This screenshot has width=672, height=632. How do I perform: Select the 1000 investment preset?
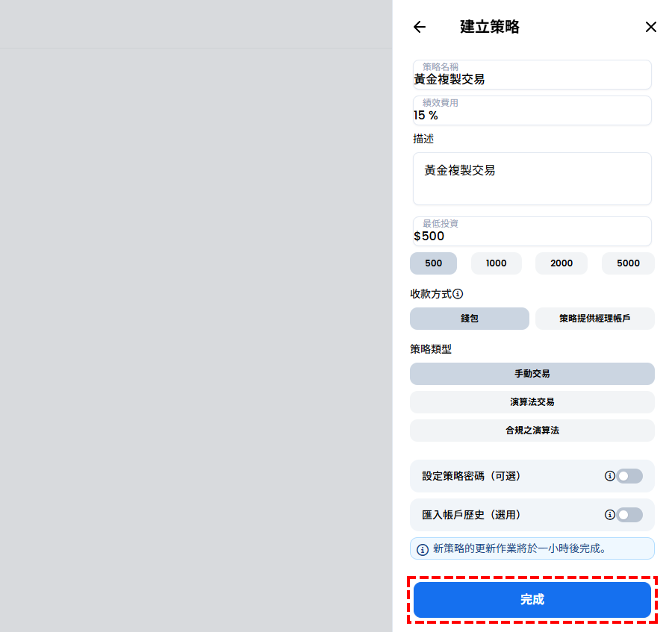click(x=496, y=263)
